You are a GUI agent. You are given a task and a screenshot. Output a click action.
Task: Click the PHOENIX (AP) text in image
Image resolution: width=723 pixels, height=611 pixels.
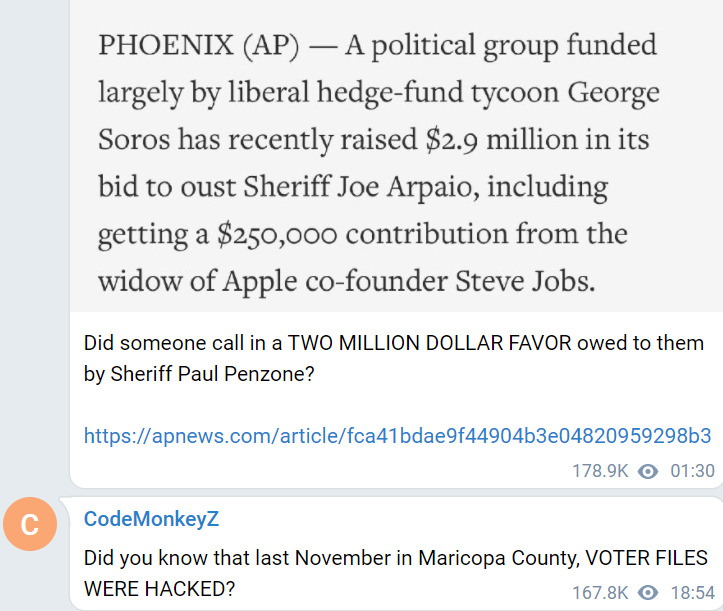point(199,45)
